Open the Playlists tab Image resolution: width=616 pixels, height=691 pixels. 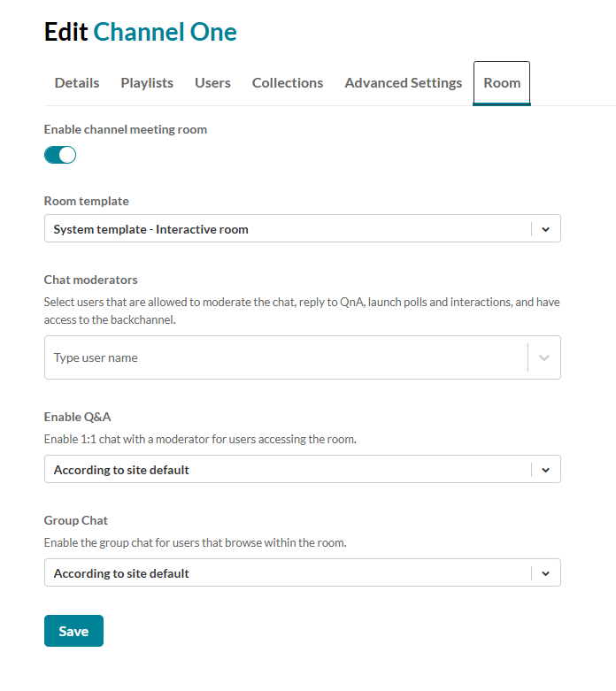click(147, 83)
